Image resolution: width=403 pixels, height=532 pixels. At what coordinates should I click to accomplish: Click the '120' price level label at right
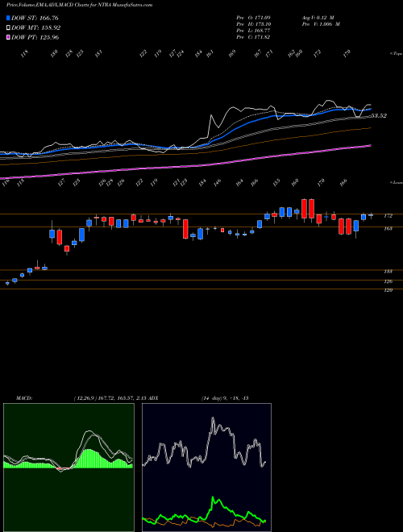pyautogui.click(x=388, y=290)
